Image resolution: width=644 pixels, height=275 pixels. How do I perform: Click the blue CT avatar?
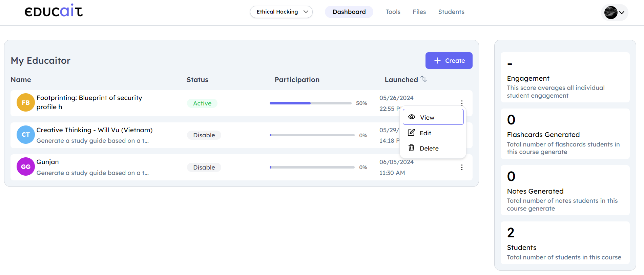(26, 135)
